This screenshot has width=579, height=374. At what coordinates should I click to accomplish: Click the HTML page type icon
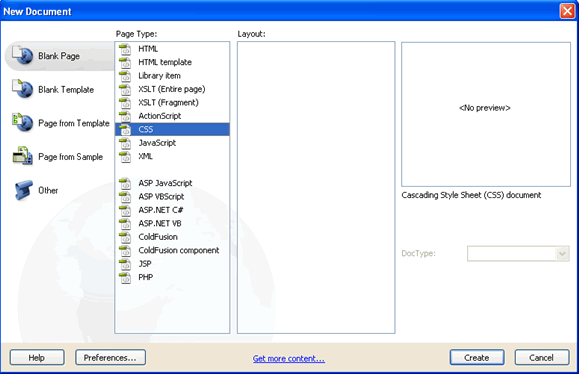[x=125, y=49]
